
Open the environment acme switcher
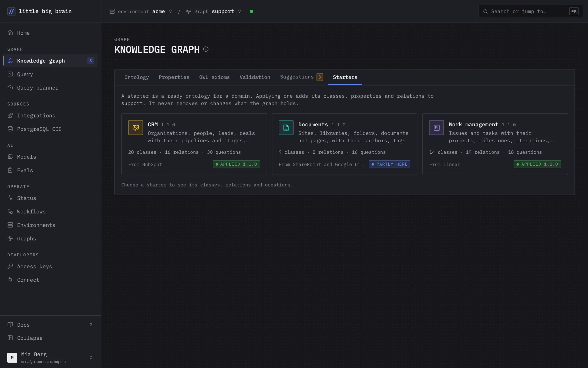tap(141, 11)
